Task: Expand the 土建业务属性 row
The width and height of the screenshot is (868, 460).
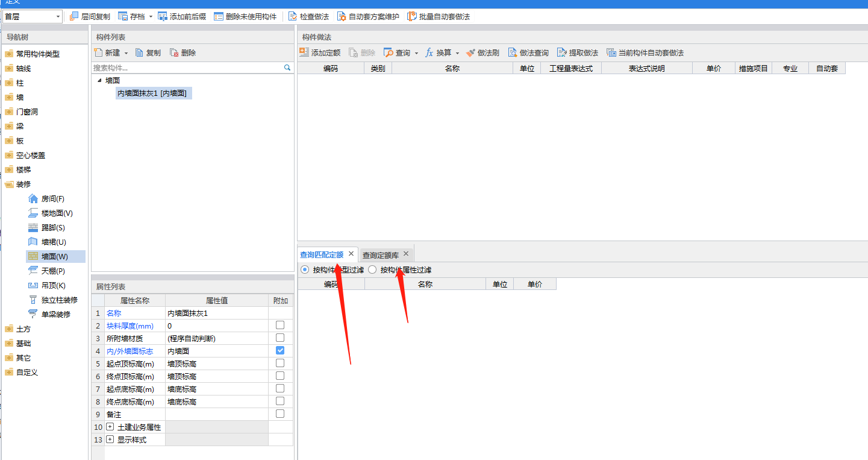Action: coord(110,427)
